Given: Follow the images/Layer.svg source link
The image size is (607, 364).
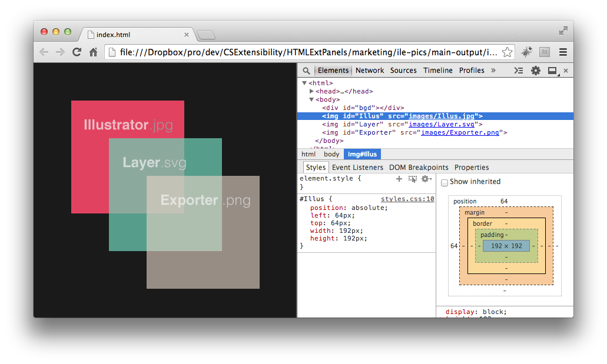Looking at the screenshot, I should (x=442, y=124).
